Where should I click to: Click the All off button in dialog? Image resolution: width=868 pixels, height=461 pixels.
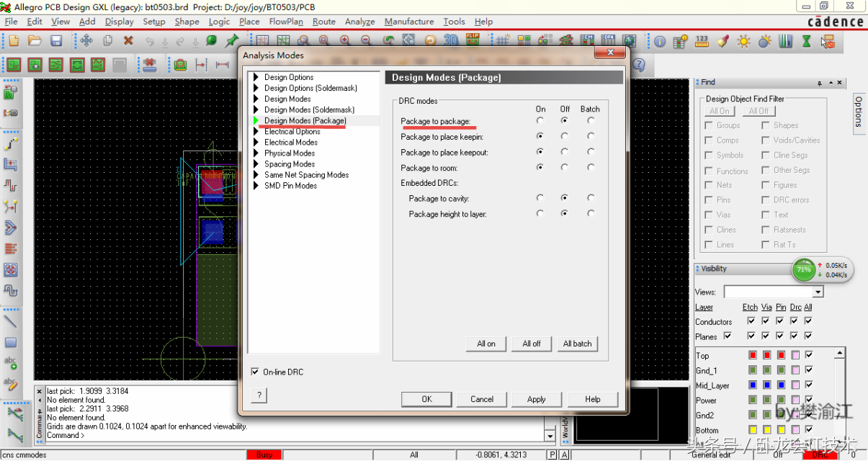tap(532, 344)
